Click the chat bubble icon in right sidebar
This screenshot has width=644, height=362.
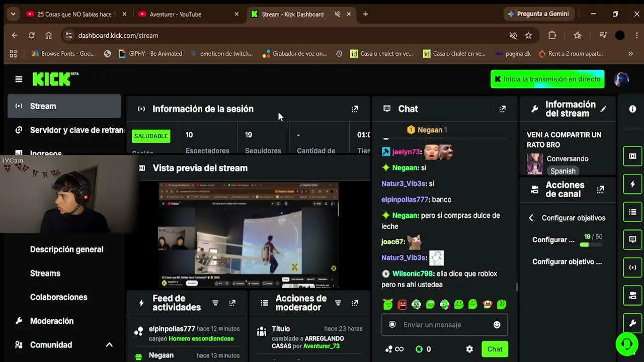(x=632, y=239)
